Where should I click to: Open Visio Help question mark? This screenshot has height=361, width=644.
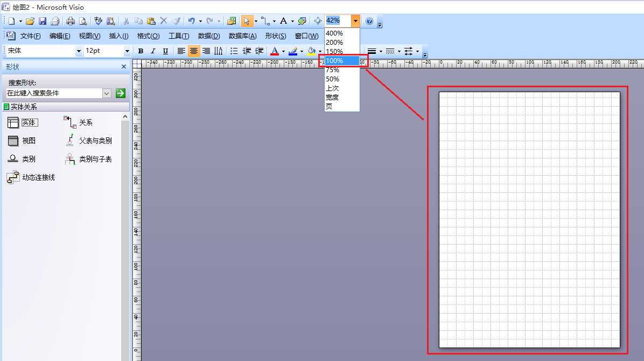tap(369, 21)
